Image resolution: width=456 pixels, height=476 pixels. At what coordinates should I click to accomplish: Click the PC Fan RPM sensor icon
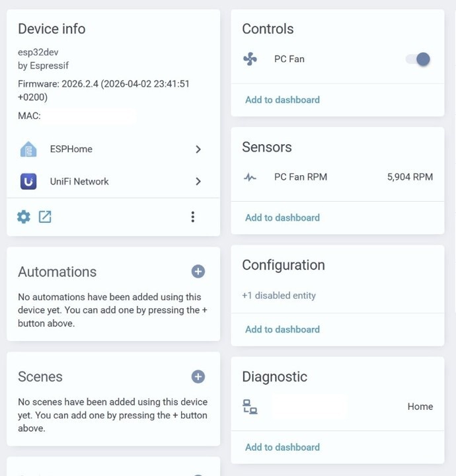(x=250, y=177)
